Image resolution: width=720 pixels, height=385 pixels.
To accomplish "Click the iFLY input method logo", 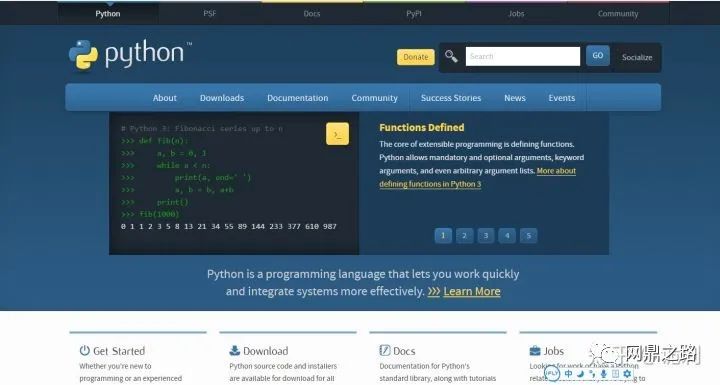I will (552, 374).
